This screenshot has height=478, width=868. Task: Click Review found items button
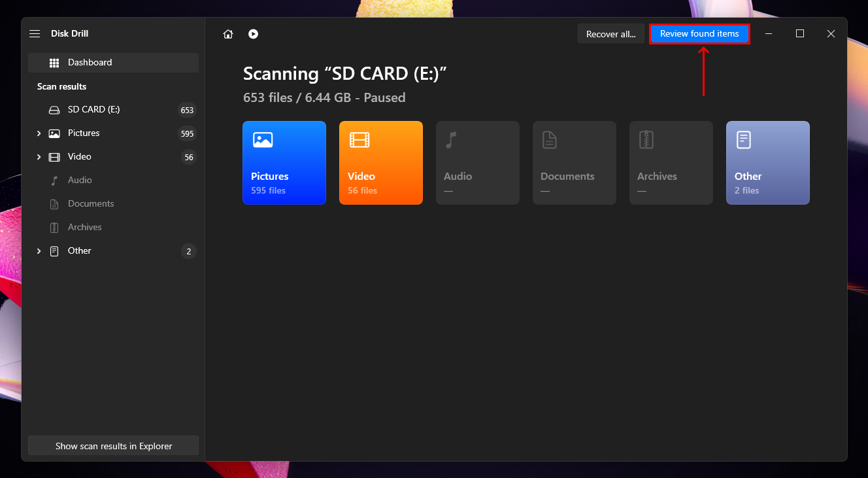click(x=699, y=34)
